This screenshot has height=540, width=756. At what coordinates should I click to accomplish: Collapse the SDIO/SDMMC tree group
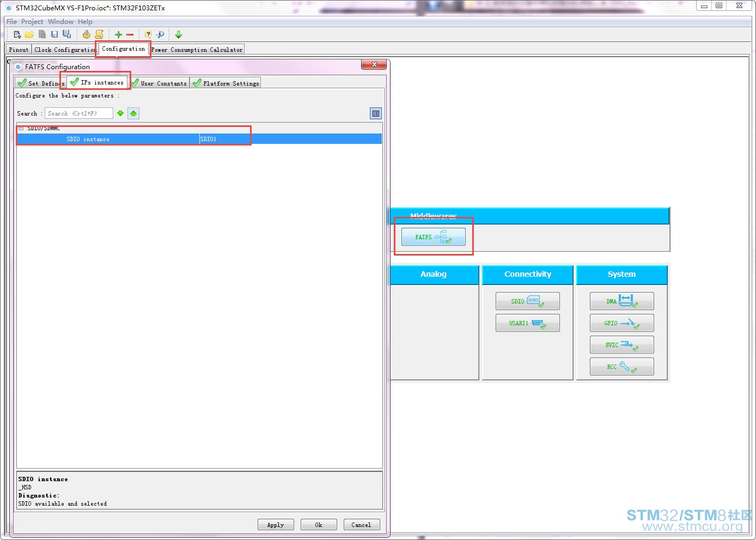point(21,129)
